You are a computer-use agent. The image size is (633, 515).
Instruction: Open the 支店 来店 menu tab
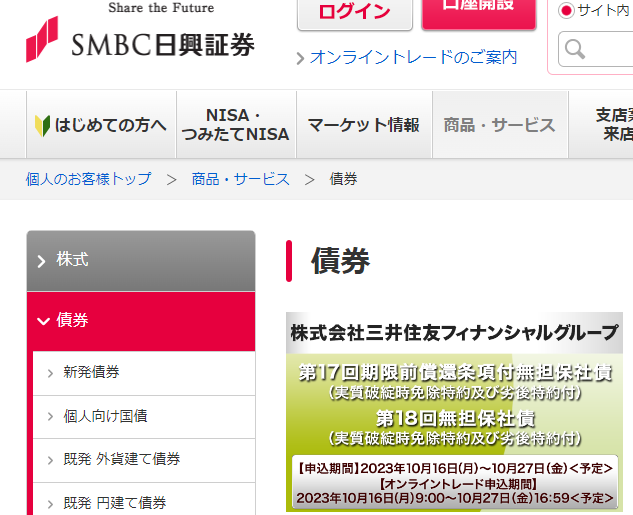601,125
